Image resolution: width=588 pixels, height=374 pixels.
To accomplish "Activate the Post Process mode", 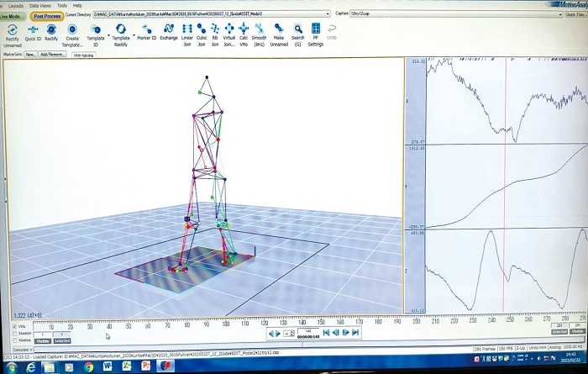I will [46, 15].
